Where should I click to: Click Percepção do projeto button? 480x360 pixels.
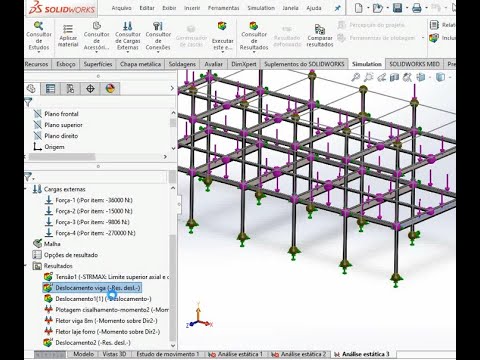click(x=371, y=25)
